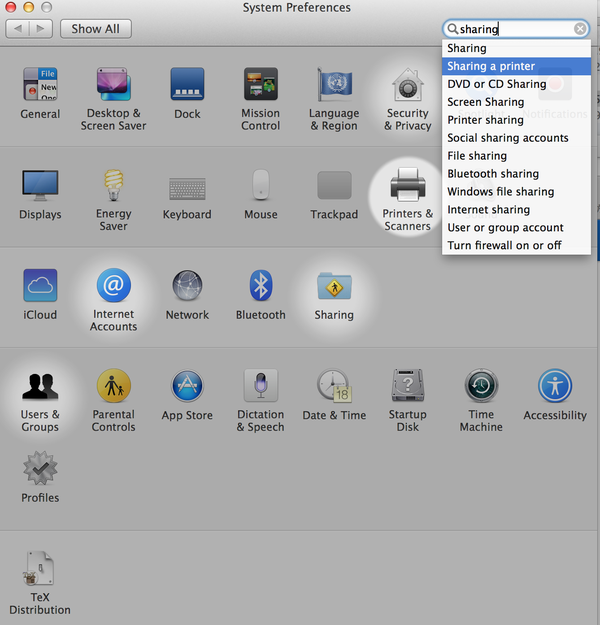Choose 'Turn firewall on or off' suggestion
The image size is (600, 625).
coord(516,246)
